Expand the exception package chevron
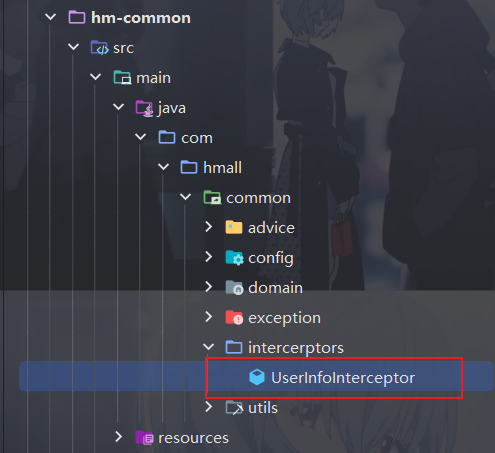The width and height of the screenshot is (495, 453). 209,317
